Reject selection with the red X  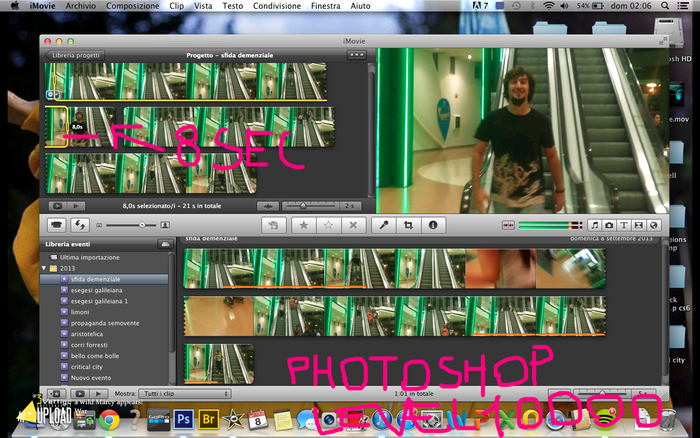tap(353, 225)
